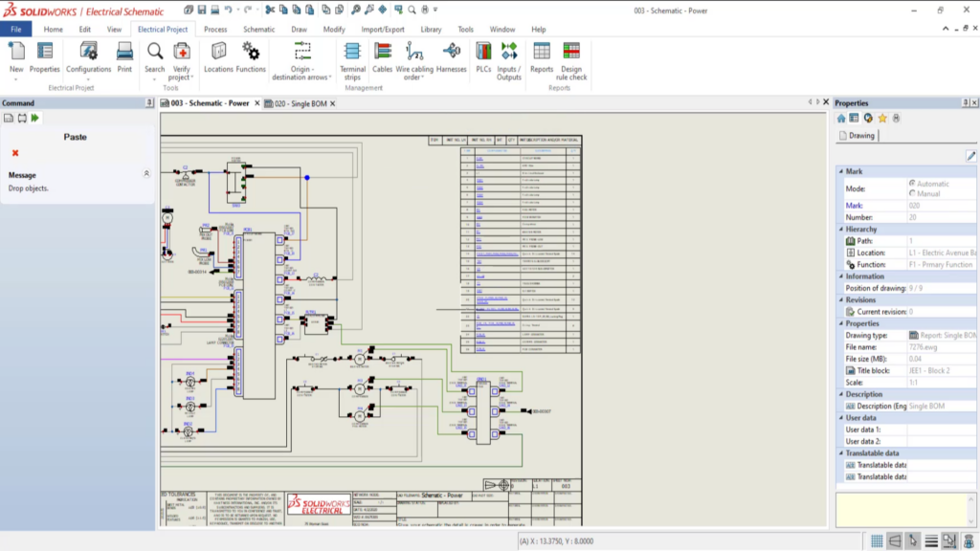Select Automatic mode for Mark
This screenshot has width=980, height=551.
pyautogui.click(x=913, y=183)
